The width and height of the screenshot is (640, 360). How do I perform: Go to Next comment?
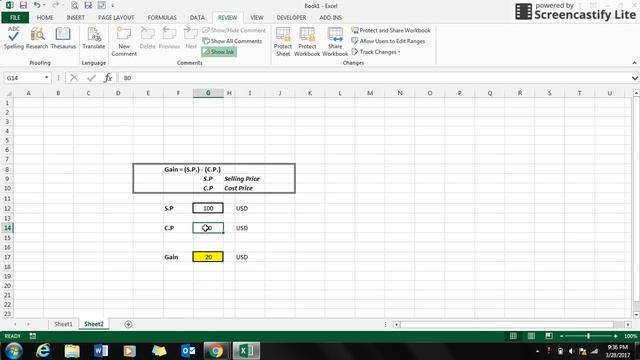tap(191, 38)
